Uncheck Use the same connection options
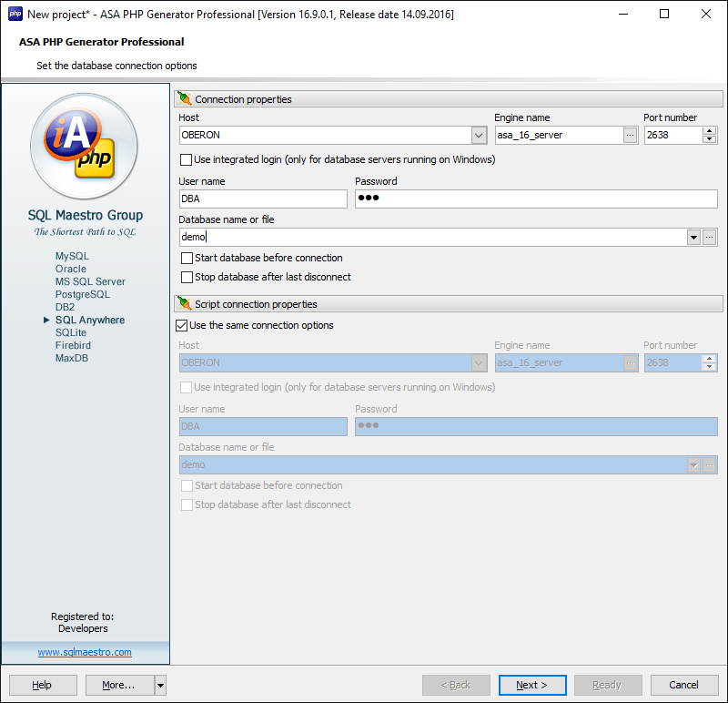The image size is (728, 703). (182, 325)
